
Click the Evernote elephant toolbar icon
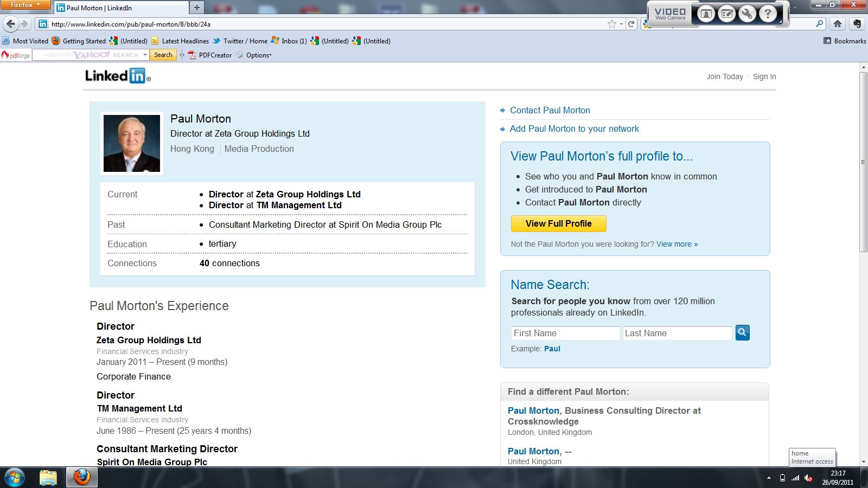coord(857,24)
